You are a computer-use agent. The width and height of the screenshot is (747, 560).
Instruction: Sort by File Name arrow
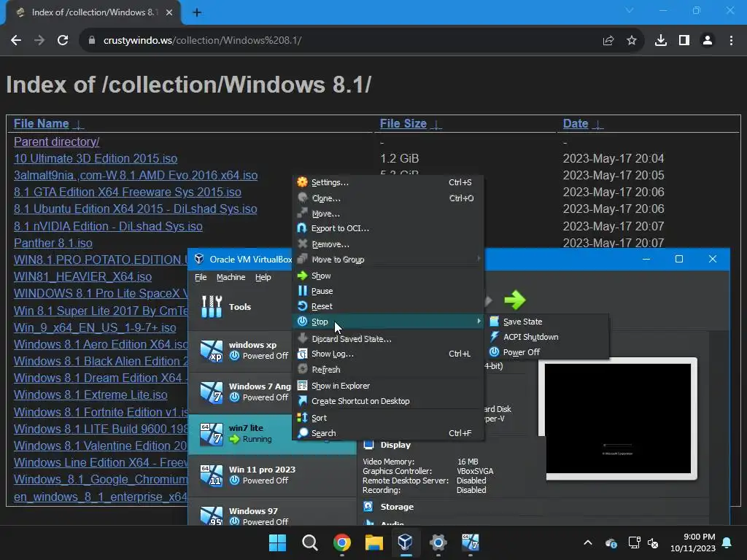[78, 124]
